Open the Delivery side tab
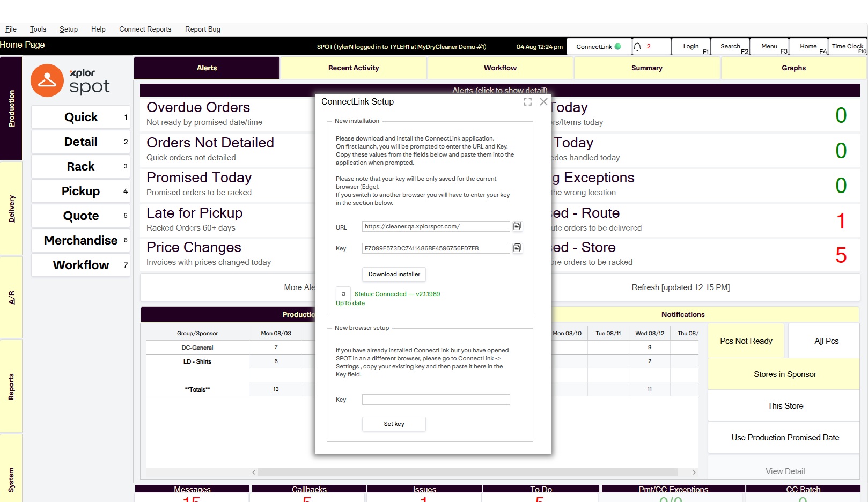 (x=11, y=209)
